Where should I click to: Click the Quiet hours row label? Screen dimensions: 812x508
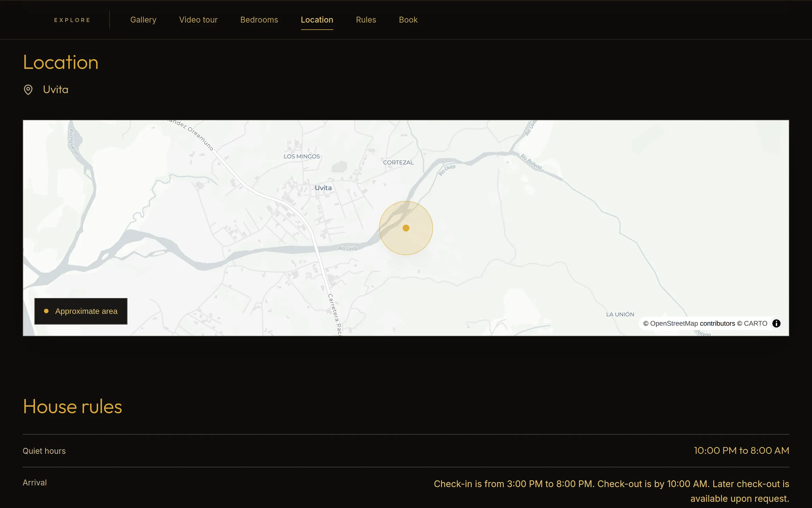point(44,451)
